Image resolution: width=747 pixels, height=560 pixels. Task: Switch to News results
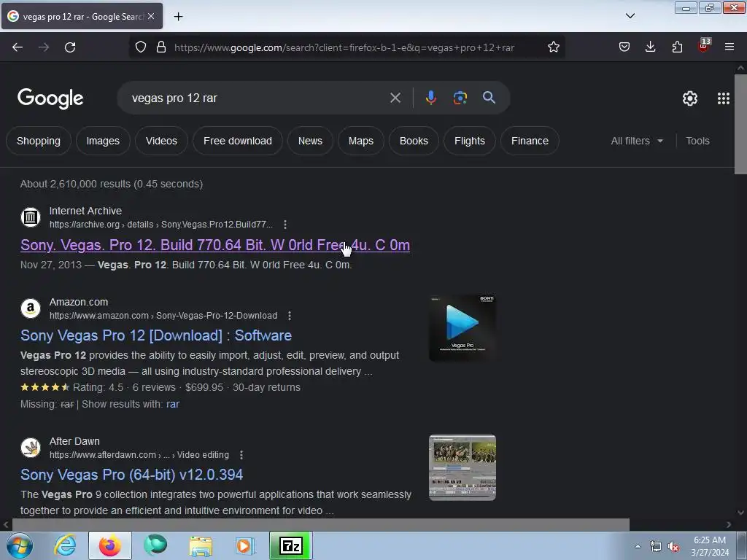pyautogui.click(x=310, y=141)
